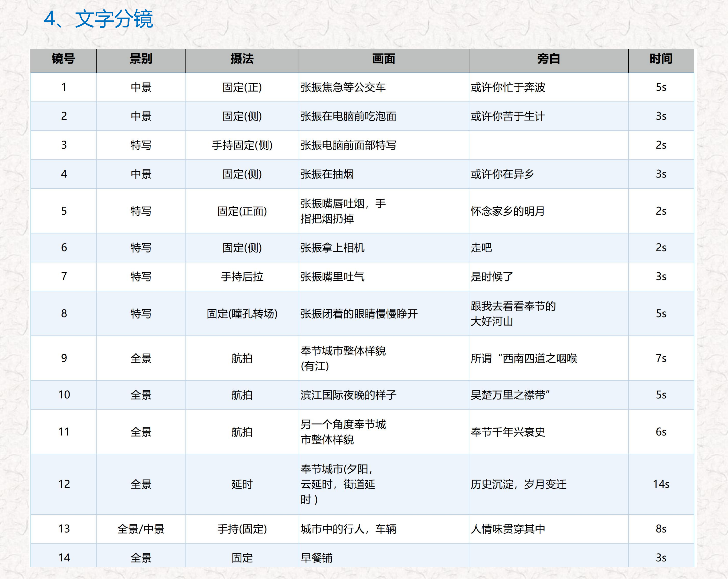
Task: Click the 怀念家乡的明月 narration cell
Action: 508,211
